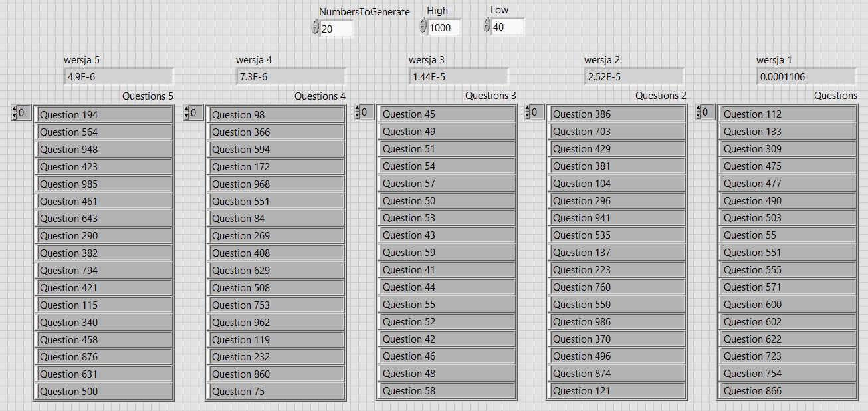This screenshot has width=868, height=411.
Task: Click the 'wersja 2' label
Action: [602, 60]
